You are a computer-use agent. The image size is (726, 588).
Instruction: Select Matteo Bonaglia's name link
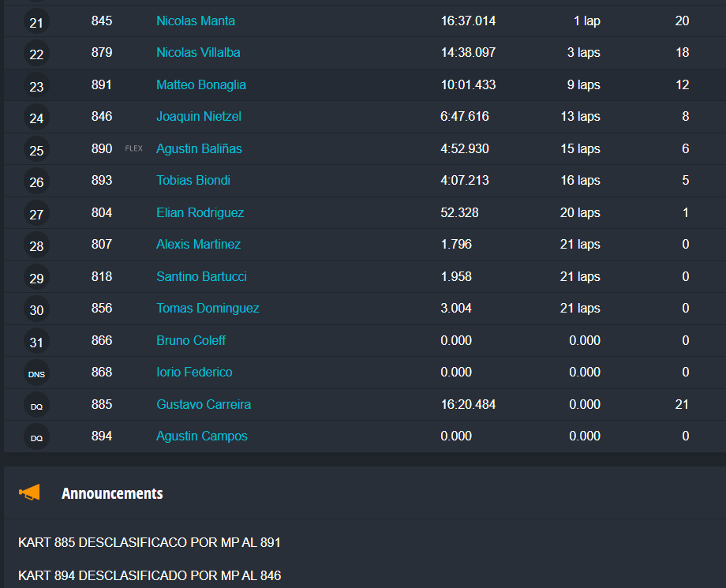pos(201,84)
